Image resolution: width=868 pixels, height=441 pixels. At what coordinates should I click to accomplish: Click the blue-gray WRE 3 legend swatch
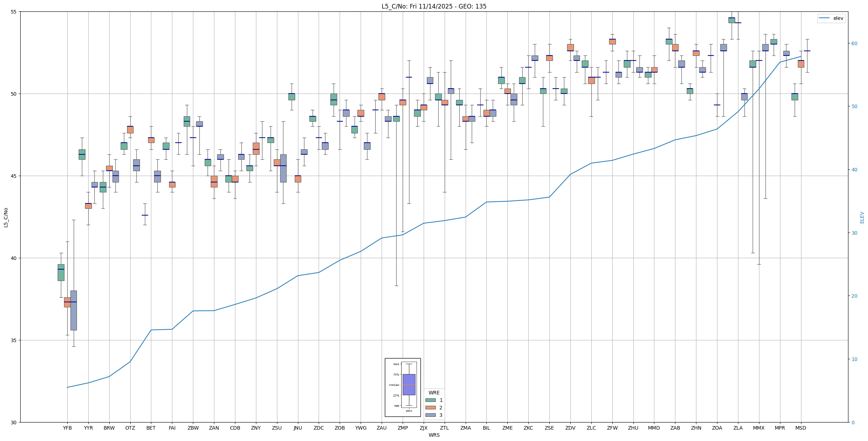click(x=430, y=415)
